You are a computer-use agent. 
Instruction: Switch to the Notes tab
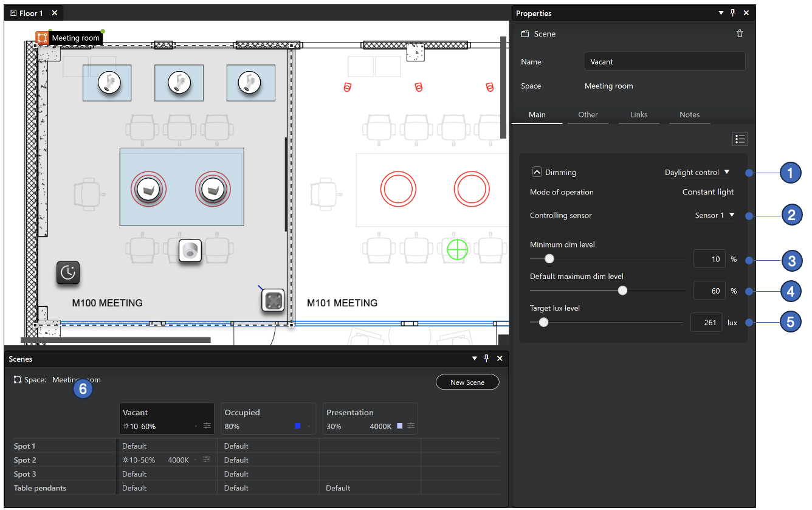pos(689,114)
